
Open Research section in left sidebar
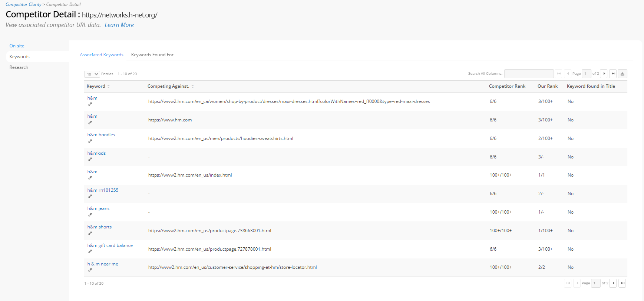[19, 67]
